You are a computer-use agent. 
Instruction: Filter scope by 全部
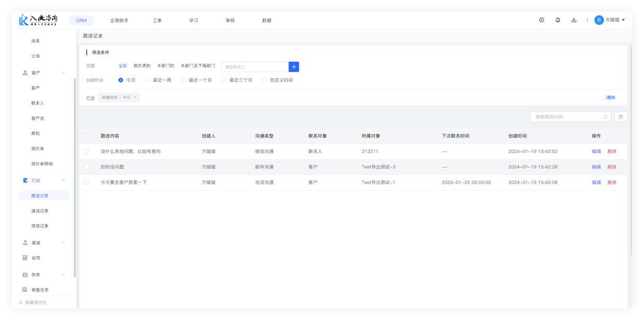pos(122,66)
